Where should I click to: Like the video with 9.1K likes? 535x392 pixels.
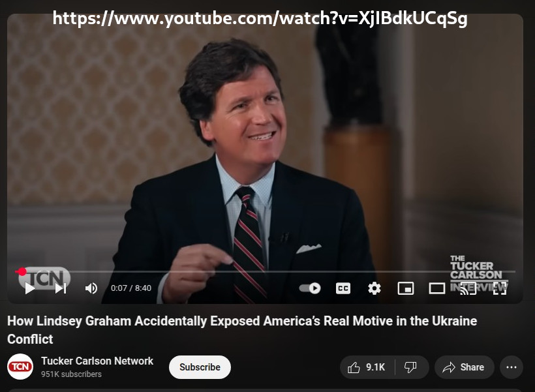[367, 367]
